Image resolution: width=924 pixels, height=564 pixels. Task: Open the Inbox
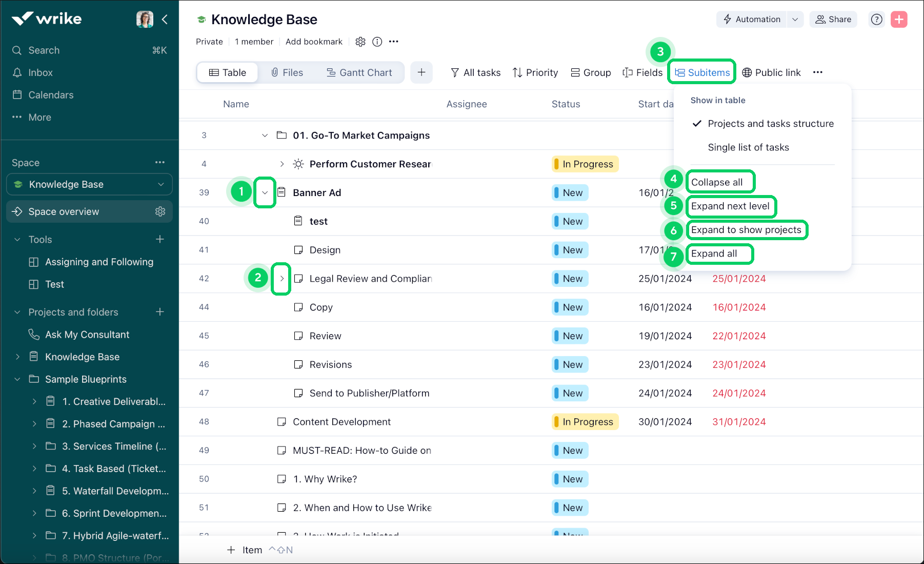click(x=41, y=72)
